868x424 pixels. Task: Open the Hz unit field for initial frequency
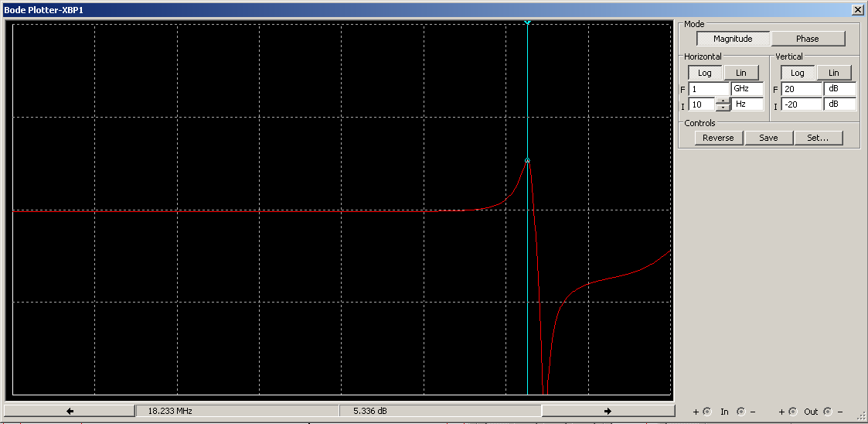tap(747, 104)
